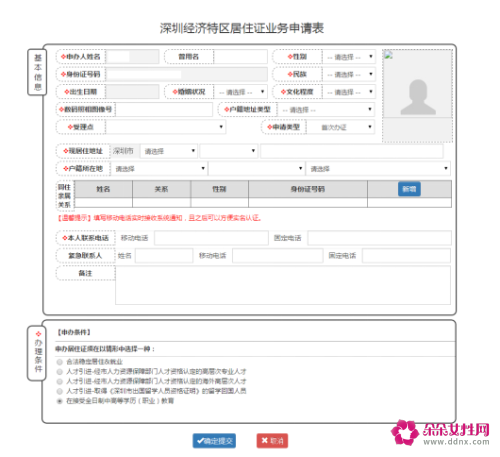The height and width of the screenshot is (457, 500).
Task: Expand the 户籍地址类型 dropdown
Action: pyautogui.click(x=326, y=110)
